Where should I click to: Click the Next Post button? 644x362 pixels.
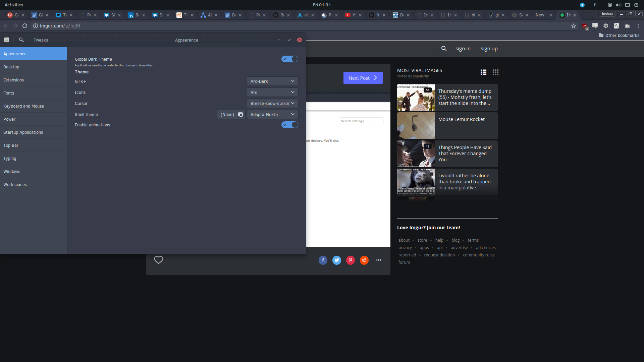point(363,78)
